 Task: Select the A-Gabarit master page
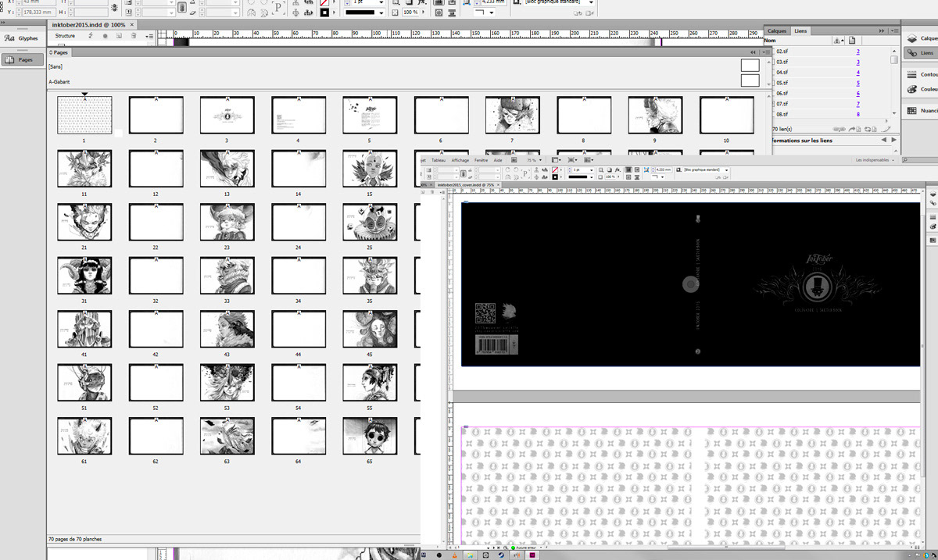pyautogui.click(x=60, y=81)
